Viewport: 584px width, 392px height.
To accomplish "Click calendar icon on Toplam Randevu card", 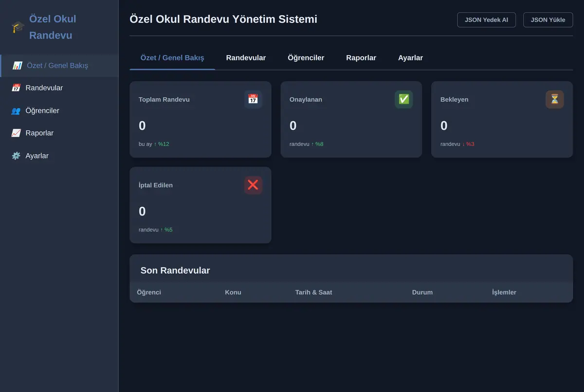I will click(253, 99).
